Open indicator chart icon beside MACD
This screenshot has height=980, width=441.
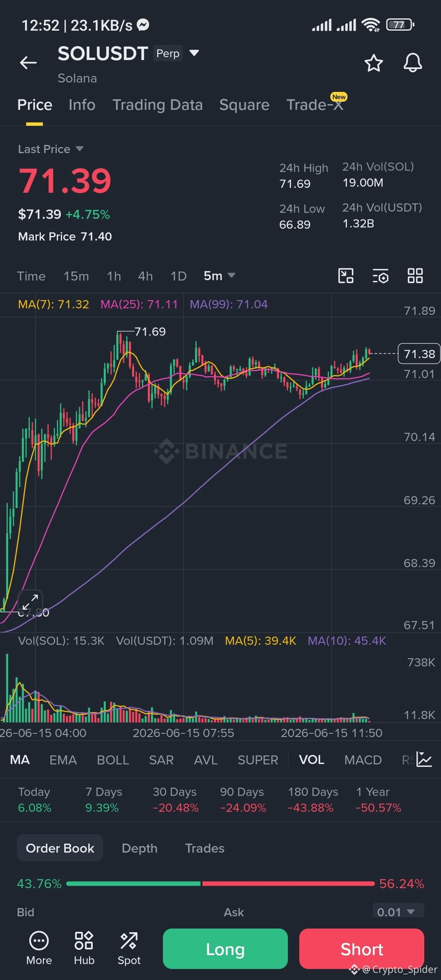click(424, 759)
